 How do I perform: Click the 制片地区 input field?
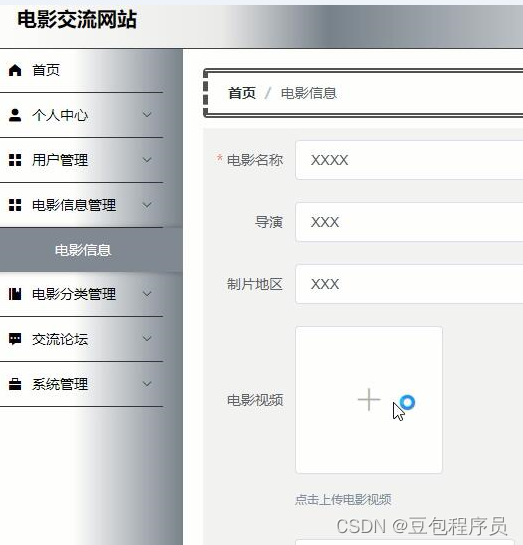[x=409, y=284]
